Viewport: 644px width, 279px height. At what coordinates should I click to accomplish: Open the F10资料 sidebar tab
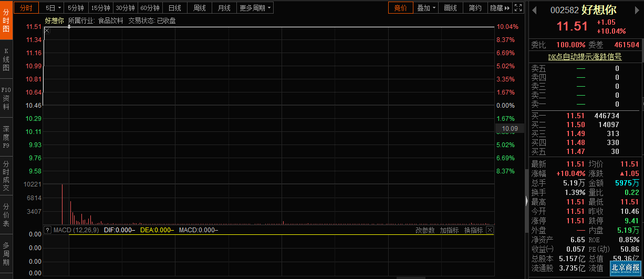[x=6, y=98]
